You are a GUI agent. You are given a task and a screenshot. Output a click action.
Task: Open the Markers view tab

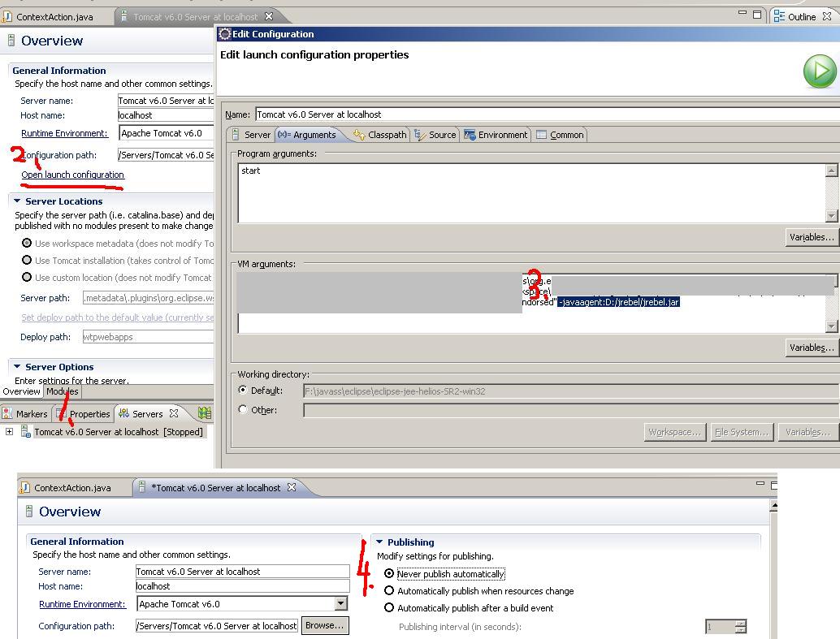click(x=25, y=413)
